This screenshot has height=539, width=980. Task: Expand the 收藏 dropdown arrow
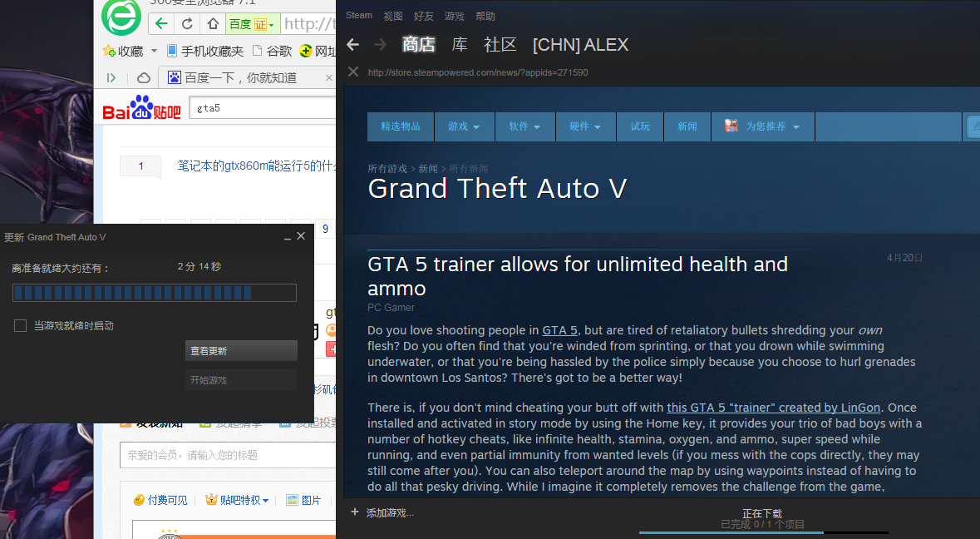[x=154, y=51]
